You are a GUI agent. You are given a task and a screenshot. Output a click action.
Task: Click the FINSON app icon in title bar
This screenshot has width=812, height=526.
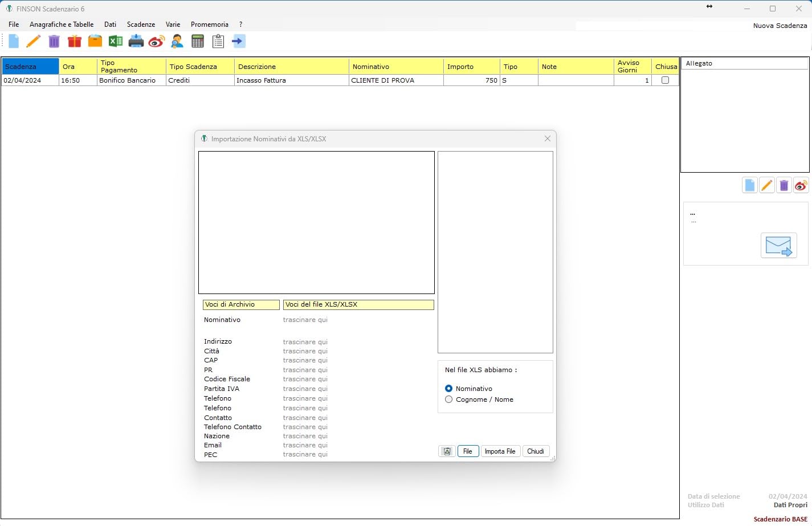pos(9,9)
